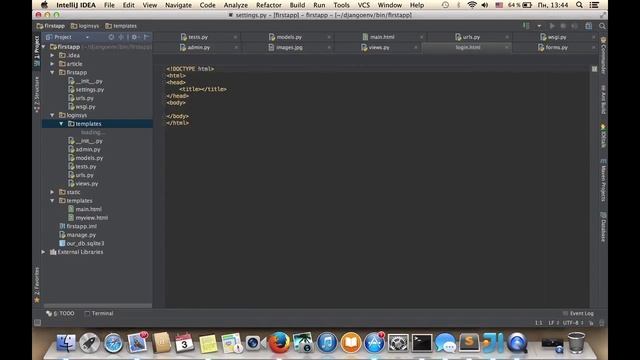Toggle the Ant Build side tool tab

tap(603, 99)
